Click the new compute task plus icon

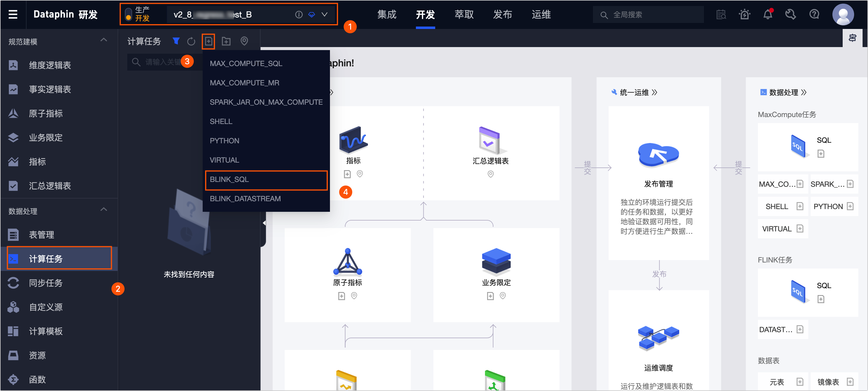(x=208, y=41)
